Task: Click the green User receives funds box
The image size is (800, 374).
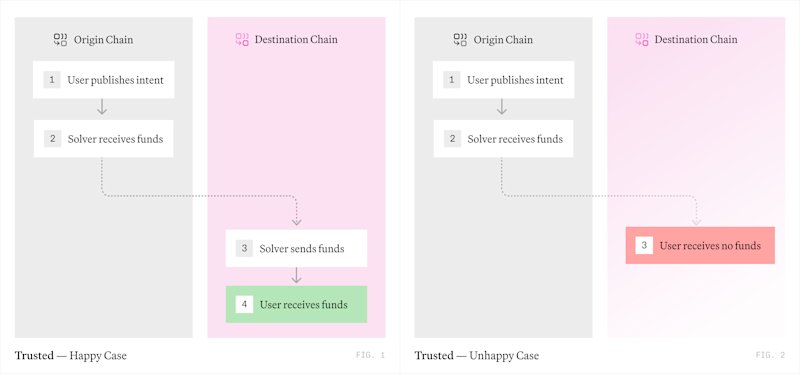Action: [x=296, y=305]
